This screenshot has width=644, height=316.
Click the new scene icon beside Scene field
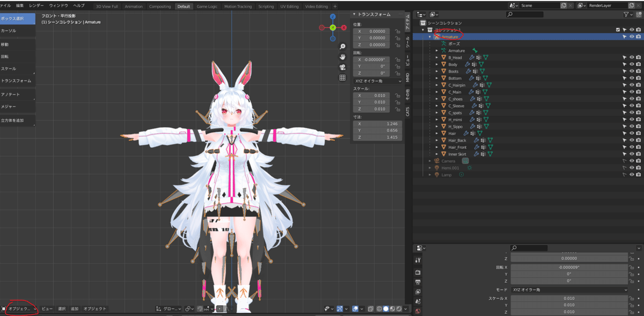(563, 5)
